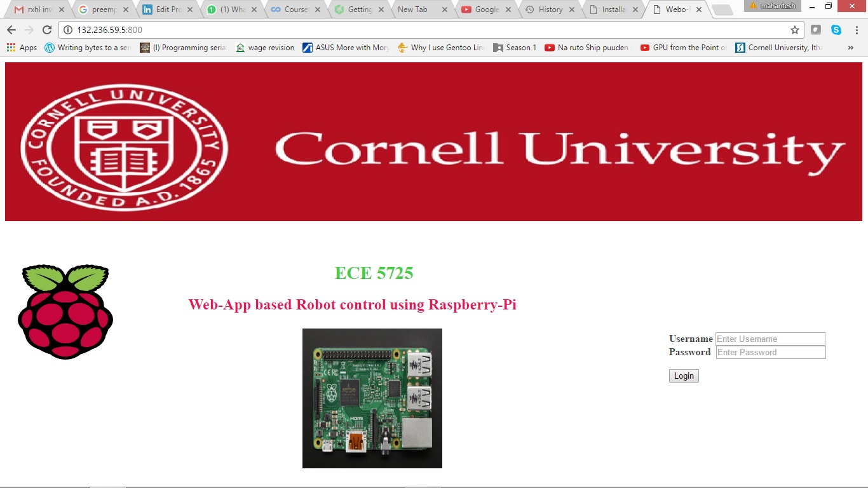Click the forward navigation arrow
Image resolution: width=868 pixels, height=488 pixels.
tap(29, 30)
